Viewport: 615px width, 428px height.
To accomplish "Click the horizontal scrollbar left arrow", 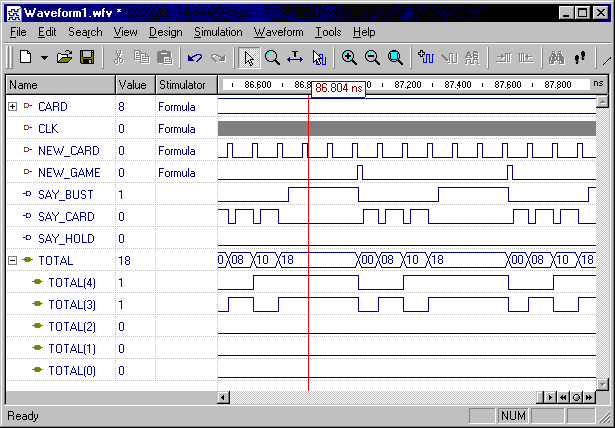I will pos(224,398).
